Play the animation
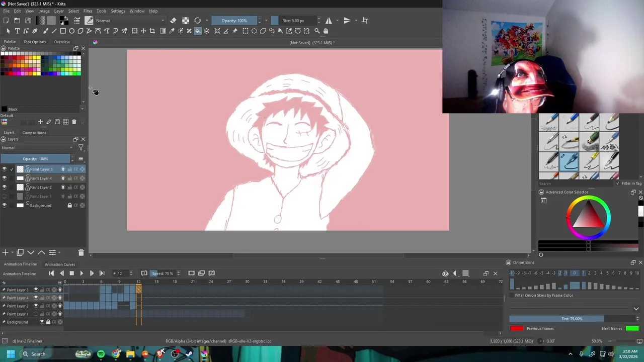644x362 pixels. (82, 274)
